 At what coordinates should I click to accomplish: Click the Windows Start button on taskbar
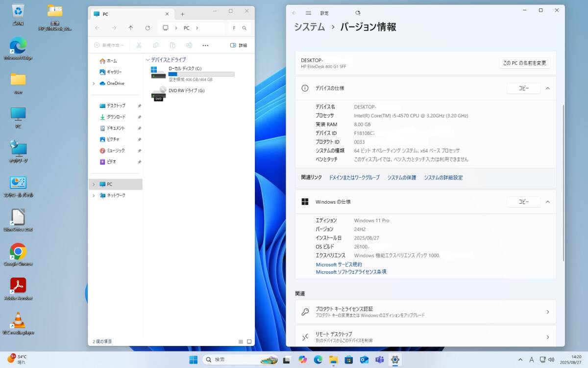point(194,360)
